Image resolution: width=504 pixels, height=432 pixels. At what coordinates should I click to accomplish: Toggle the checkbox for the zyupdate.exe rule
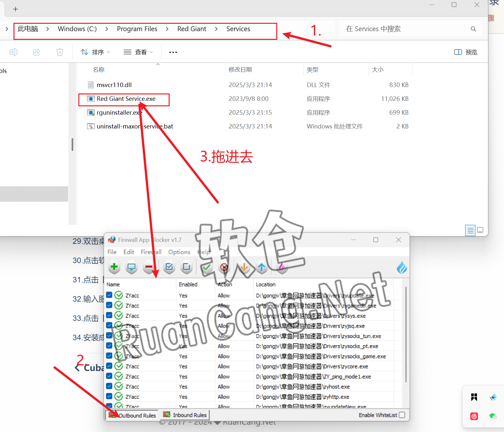pyautogui.click(x=109, y=295)
